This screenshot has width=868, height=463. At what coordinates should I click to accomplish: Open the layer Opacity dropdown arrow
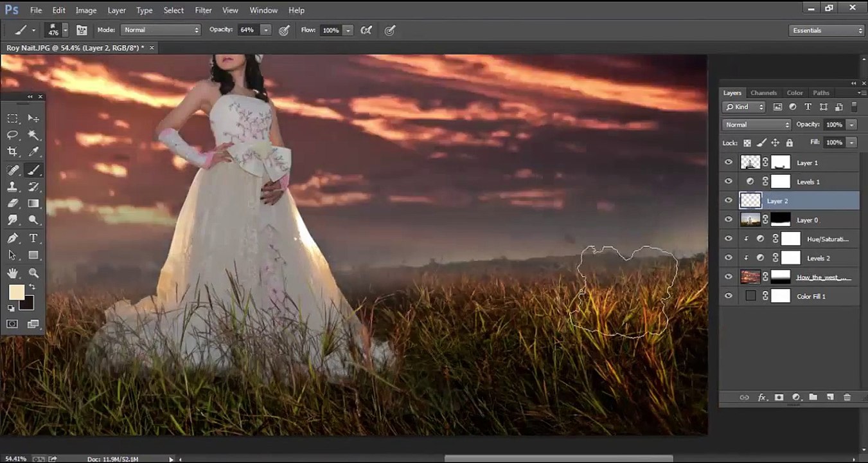tap(852, 125)
